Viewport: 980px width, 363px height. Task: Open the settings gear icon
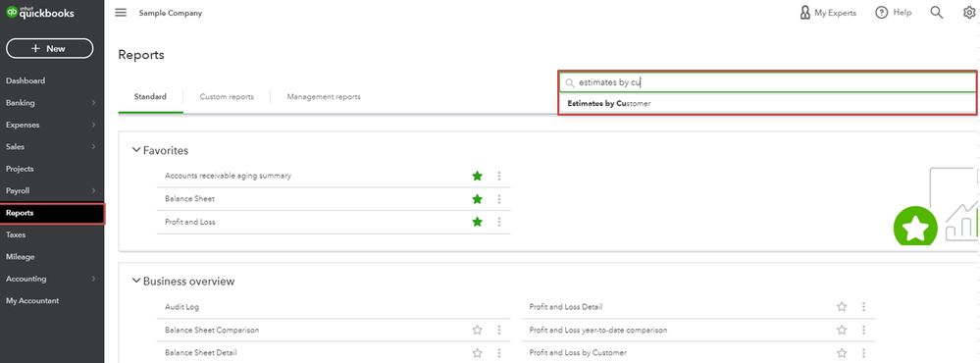tap(969, 13)
